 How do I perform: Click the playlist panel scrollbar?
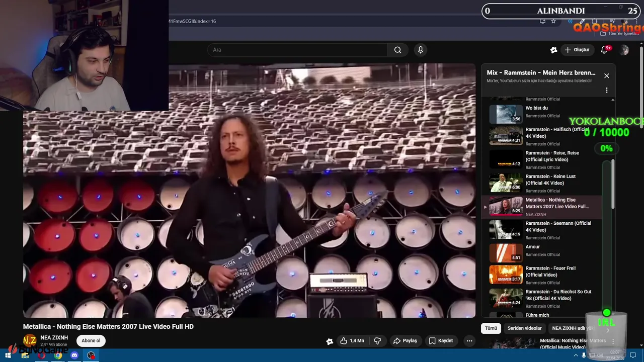(x=613, y=184)
